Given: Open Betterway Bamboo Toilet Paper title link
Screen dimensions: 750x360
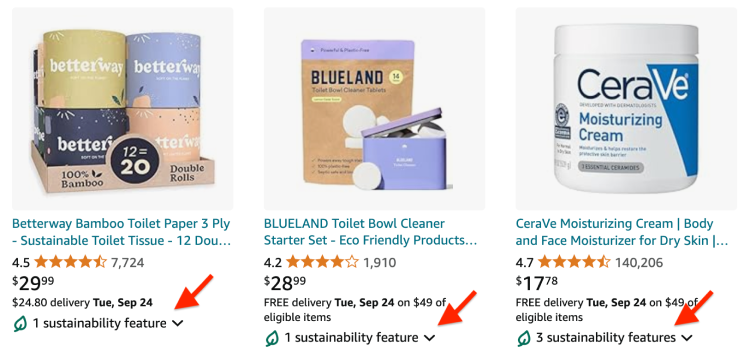Looking at the screenshot, I should (121, 232).
